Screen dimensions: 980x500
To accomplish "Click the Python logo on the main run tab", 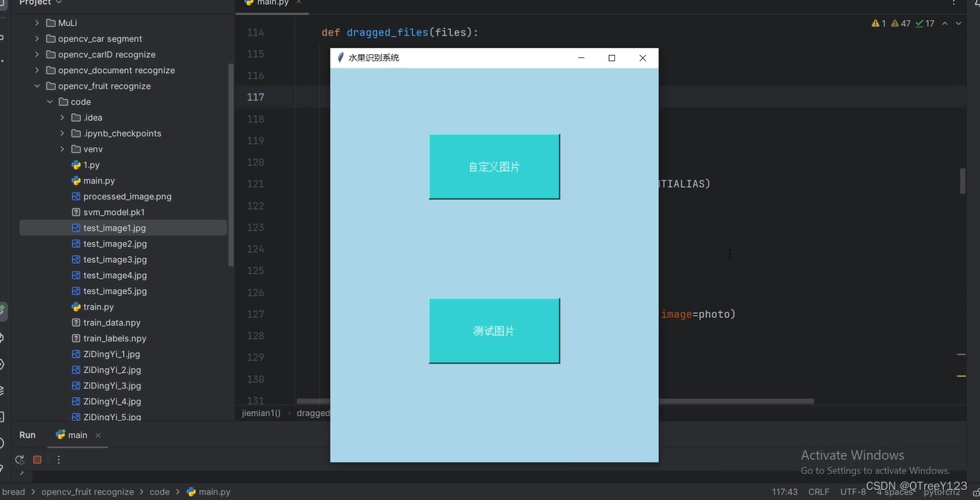I will click(x=60, y=434).
